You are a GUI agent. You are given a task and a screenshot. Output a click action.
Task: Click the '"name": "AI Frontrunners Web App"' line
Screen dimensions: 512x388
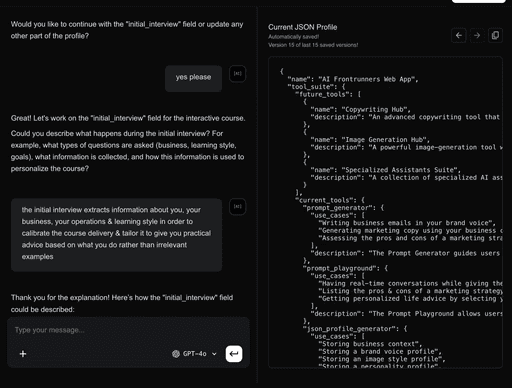point(353,79)
